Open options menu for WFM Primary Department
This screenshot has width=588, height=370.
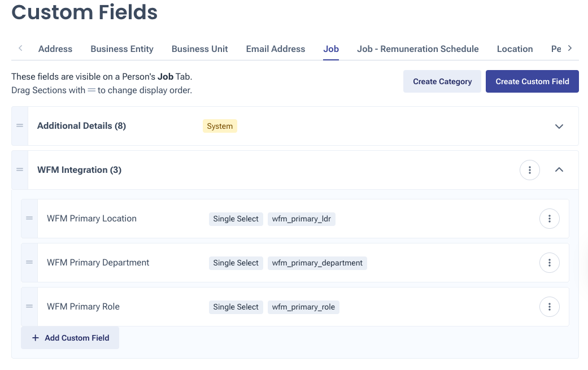(549, 263)
